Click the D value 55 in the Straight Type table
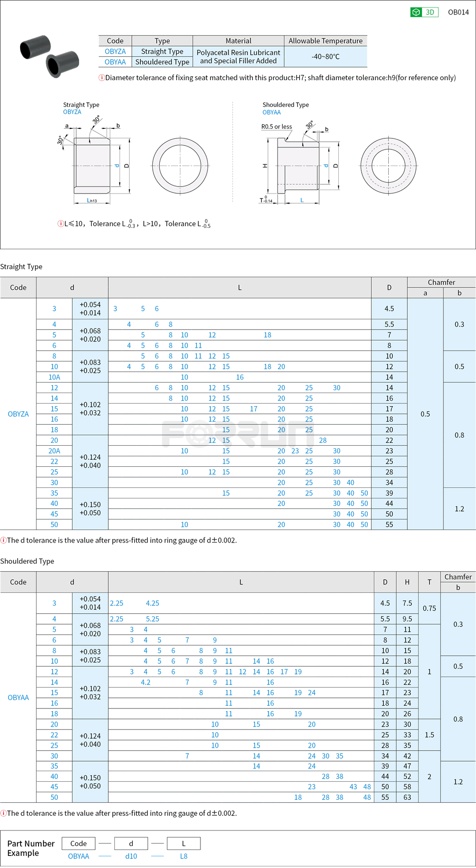 click(x=389, y=525)
